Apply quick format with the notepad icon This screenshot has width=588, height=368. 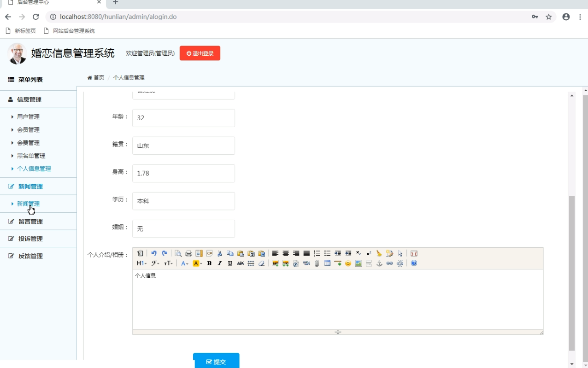point(390,253)
